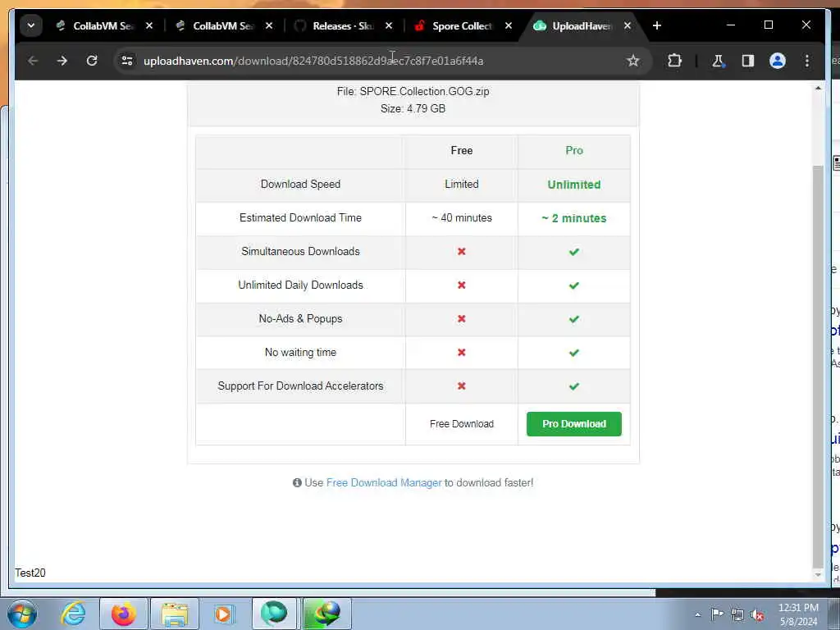Image resolution: width=840 pixels, height=630 pixels.
Task: Open the muted volume tray icon
Action: [757, 615]
